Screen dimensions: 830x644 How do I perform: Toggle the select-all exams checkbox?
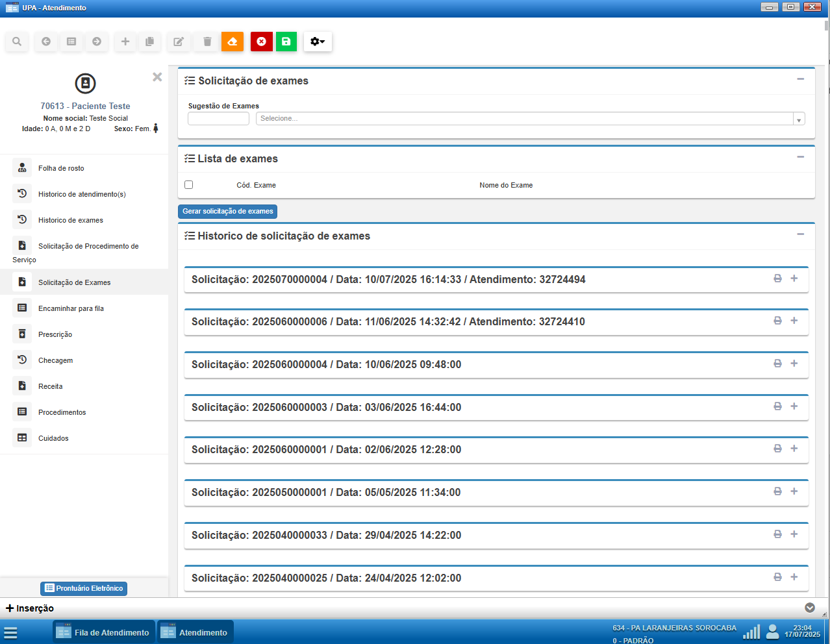click(x=189, y=185)
